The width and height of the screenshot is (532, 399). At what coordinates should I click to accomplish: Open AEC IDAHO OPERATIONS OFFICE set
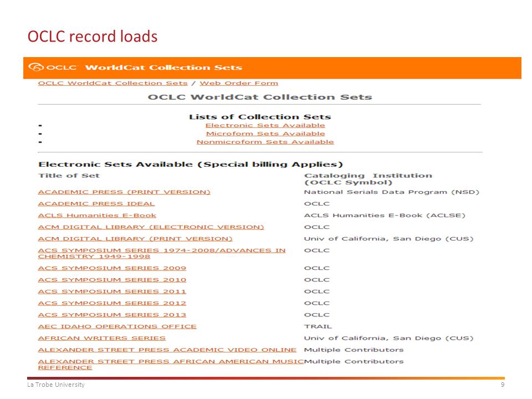[117, 326]
